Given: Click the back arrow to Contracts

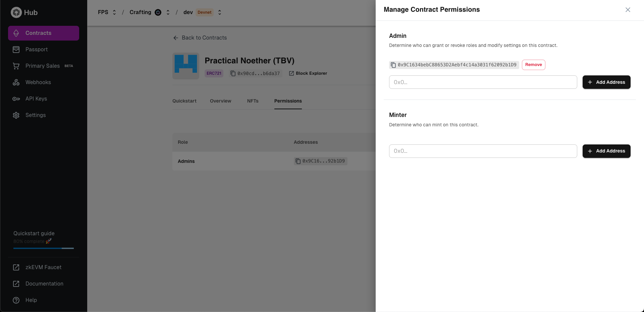Looking at the screenshot, I should pos(176,38).
